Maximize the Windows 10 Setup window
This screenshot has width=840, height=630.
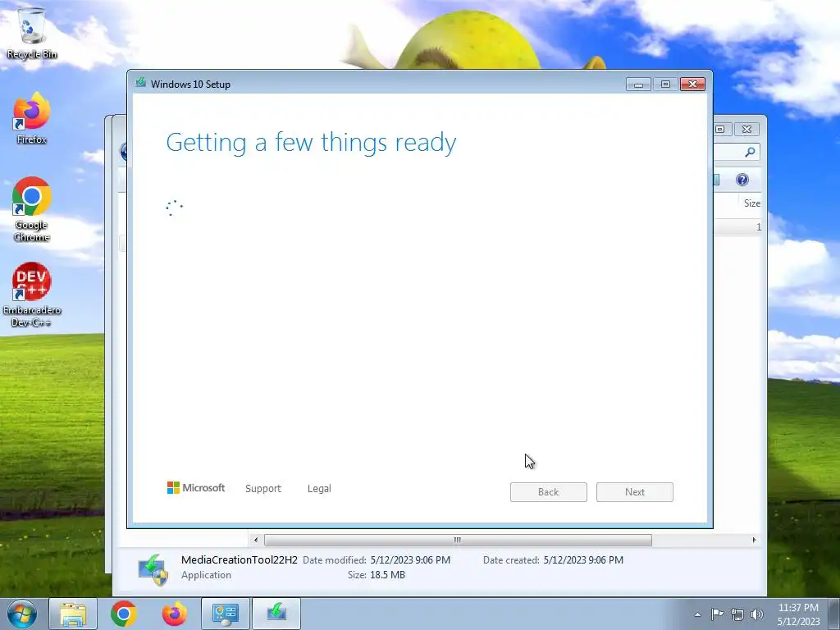pos(665,84)
